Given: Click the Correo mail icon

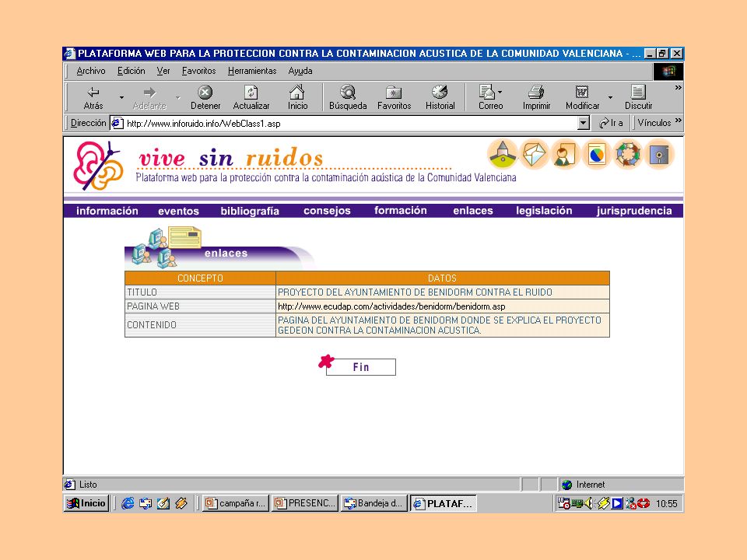Looking at the screenshot, I should point(487,92).
